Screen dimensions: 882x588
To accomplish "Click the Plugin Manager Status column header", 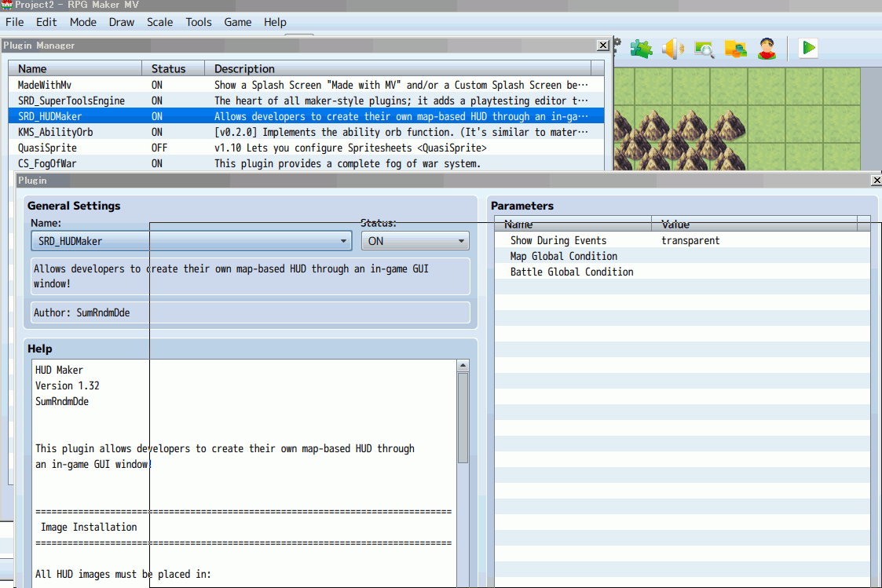I will click(174, 68).
